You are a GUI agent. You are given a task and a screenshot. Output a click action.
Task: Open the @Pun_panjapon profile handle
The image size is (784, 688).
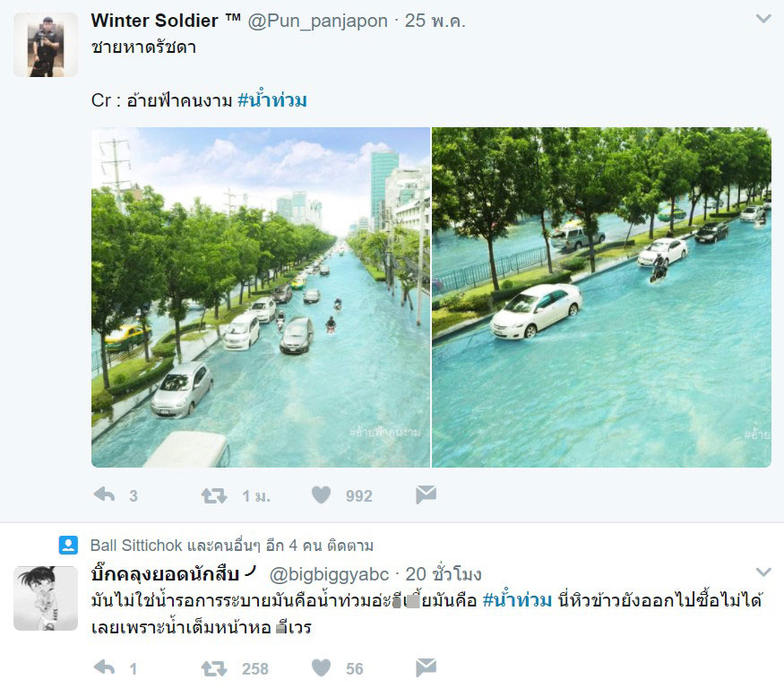317,21
